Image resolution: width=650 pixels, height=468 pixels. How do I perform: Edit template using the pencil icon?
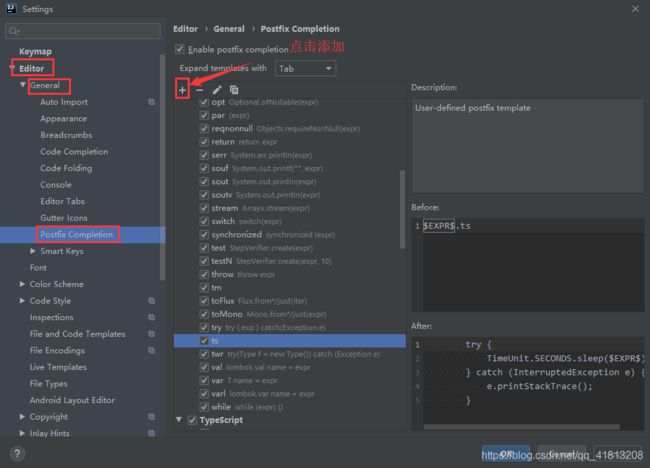pyautogui.click(x=217, y=90)
